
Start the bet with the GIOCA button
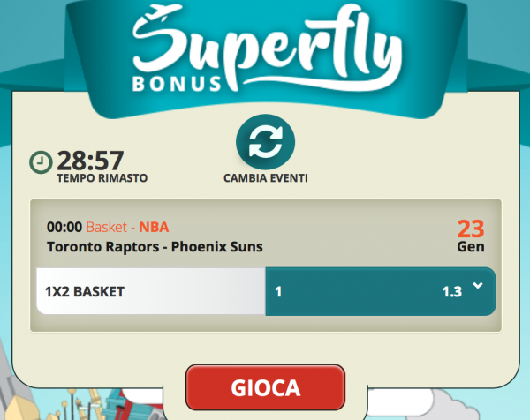coord(265,387)
